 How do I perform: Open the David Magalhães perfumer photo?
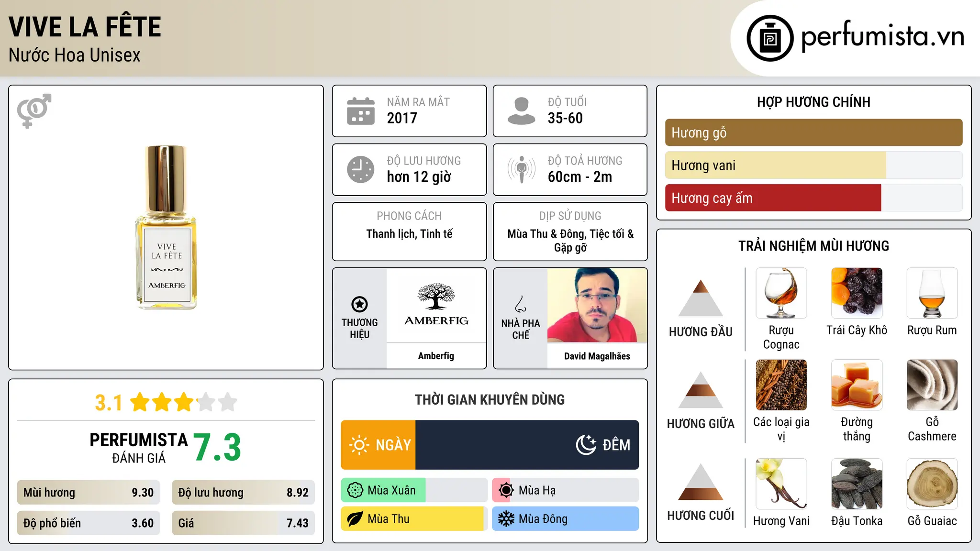597,305
